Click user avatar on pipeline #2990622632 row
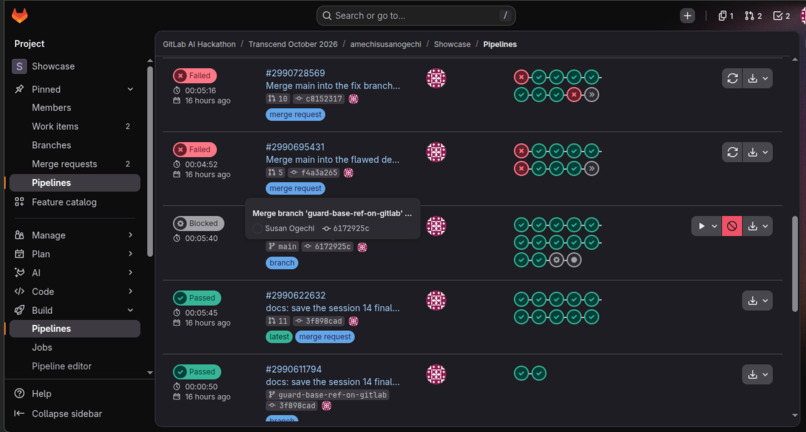Screen dimensions: 806x432 pos(436,300)
